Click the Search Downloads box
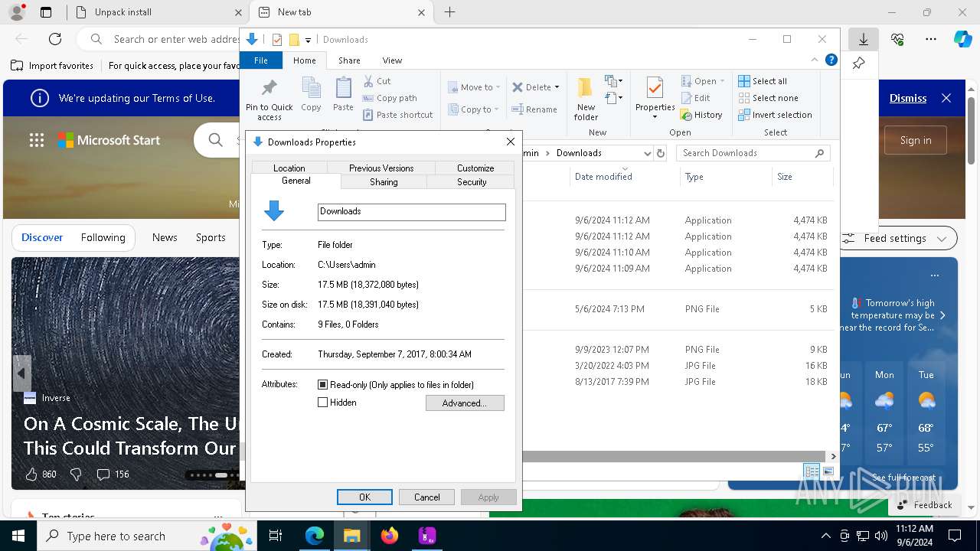The width and height of the screenshot is (980, 551). click(x=753, y=153)
